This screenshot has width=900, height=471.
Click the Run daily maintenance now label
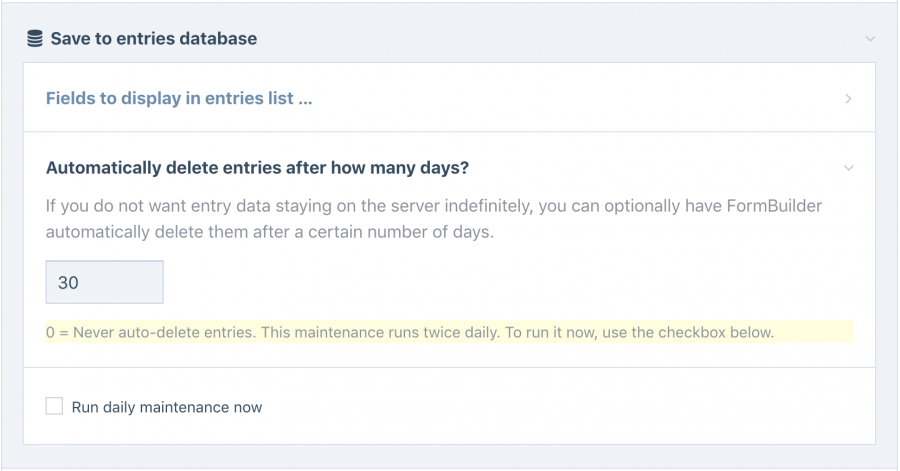click(166, 407)
